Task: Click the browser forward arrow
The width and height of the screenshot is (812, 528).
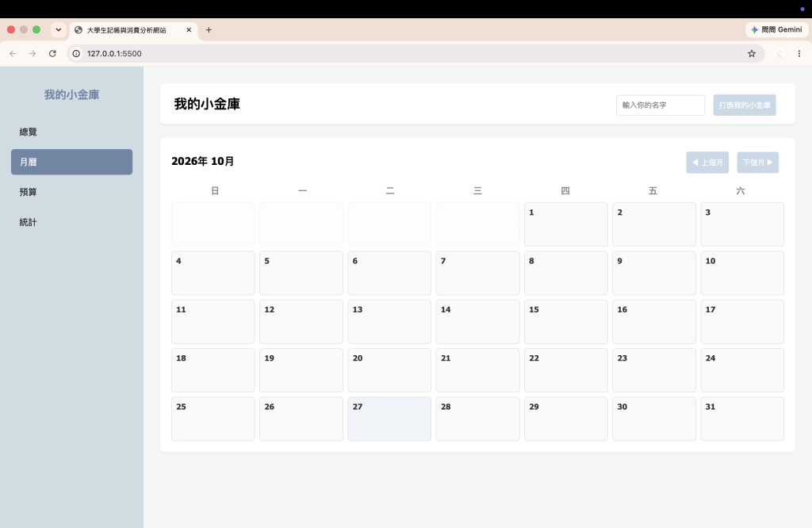Action: click(x=33, y=53)
